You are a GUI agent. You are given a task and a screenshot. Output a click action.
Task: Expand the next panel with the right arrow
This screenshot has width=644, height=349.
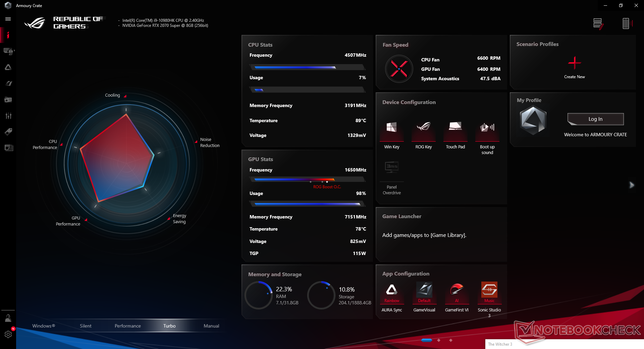pos(632,185)
